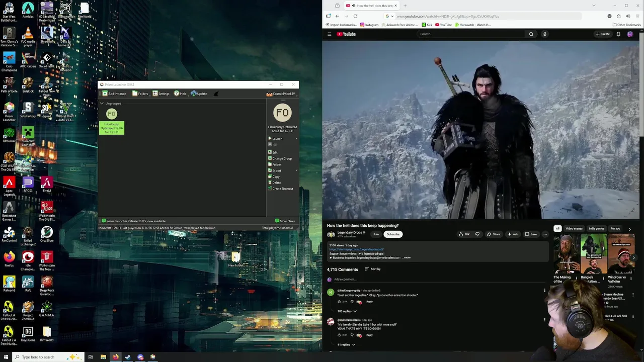Click More News button

[285, 221]
